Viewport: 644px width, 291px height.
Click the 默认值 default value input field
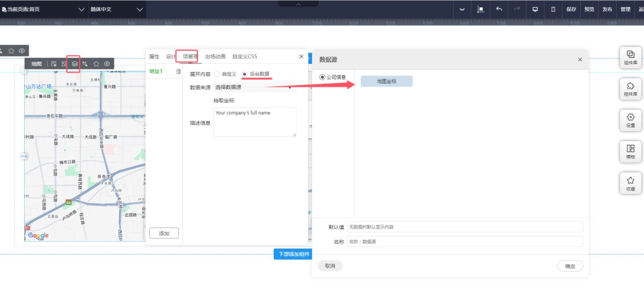coord(464,227)
